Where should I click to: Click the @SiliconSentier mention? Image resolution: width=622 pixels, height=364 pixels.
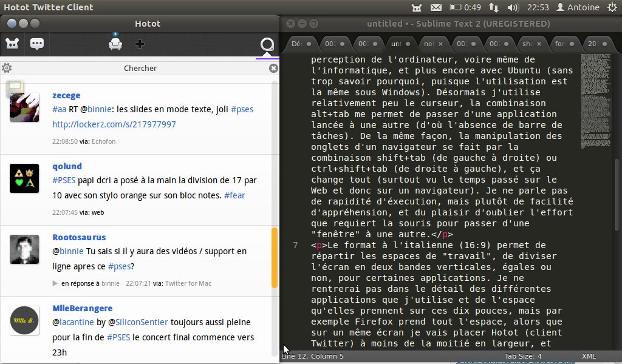tap(138, 322)
